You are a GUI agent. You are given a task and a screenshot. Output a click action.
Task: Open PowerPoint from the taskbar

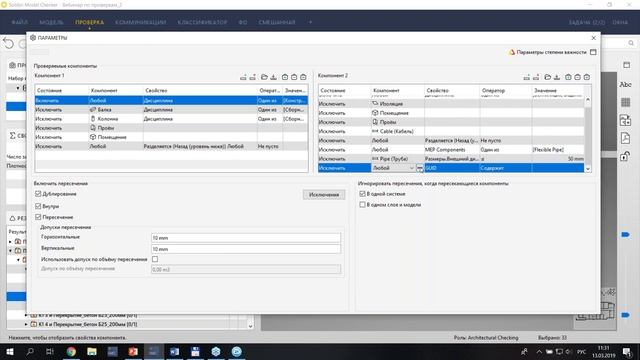[133, 351]
